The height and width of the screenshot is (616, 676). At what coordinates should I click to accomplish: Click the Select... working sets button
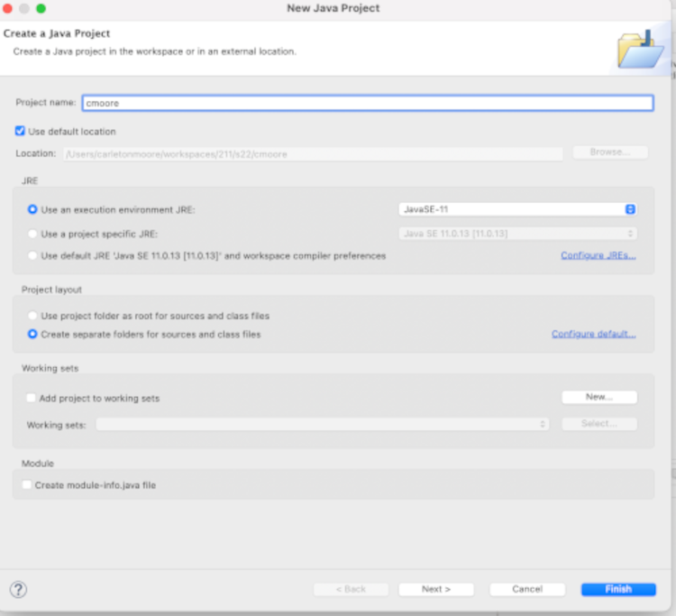599,424
